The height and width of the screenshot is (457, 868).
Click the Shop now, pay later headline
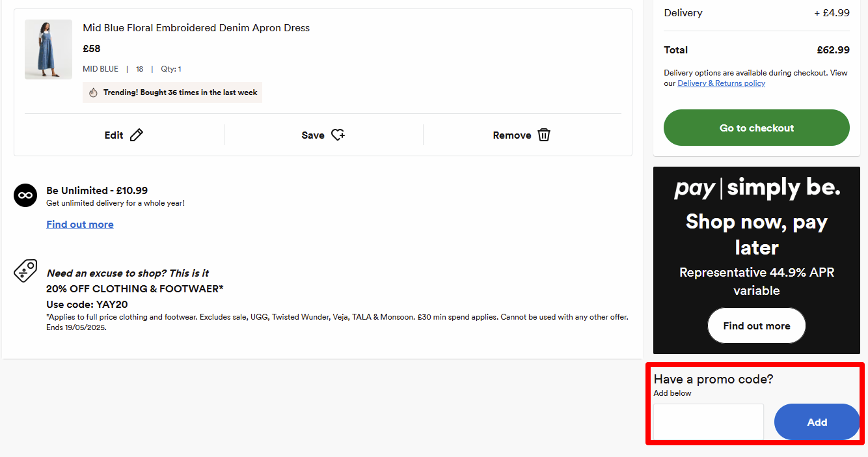tap(756, 234)
